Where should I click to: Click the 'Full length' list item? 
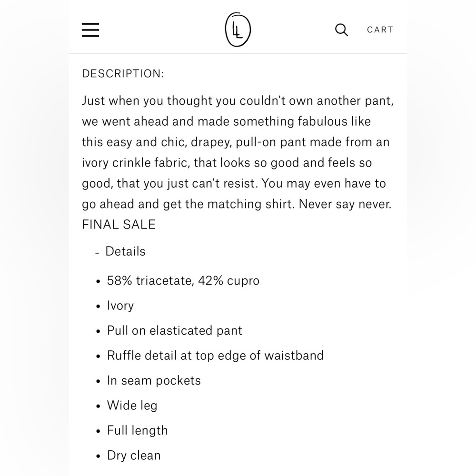click(137, 430)
